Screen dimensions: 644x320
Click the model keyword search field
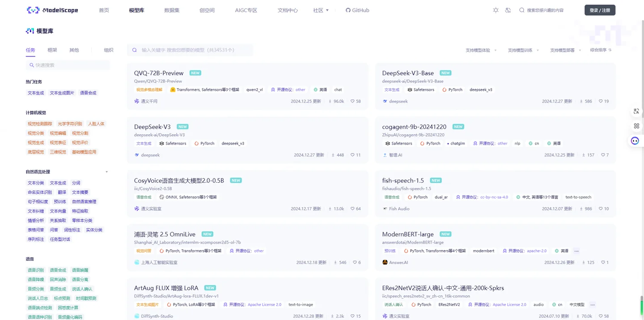coord(190,50)
